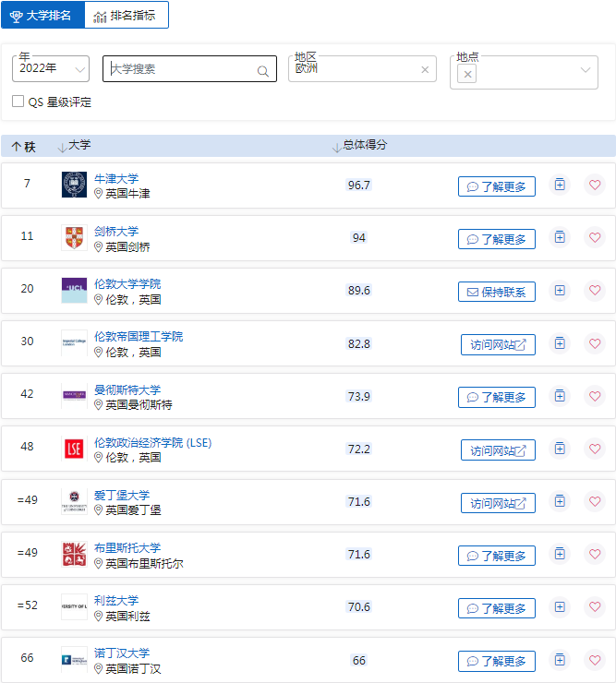Viewport: 616px width, 683px height.
Task: Add 爱丁堡大学 to compare list
Action: click(x=559, y=501)
